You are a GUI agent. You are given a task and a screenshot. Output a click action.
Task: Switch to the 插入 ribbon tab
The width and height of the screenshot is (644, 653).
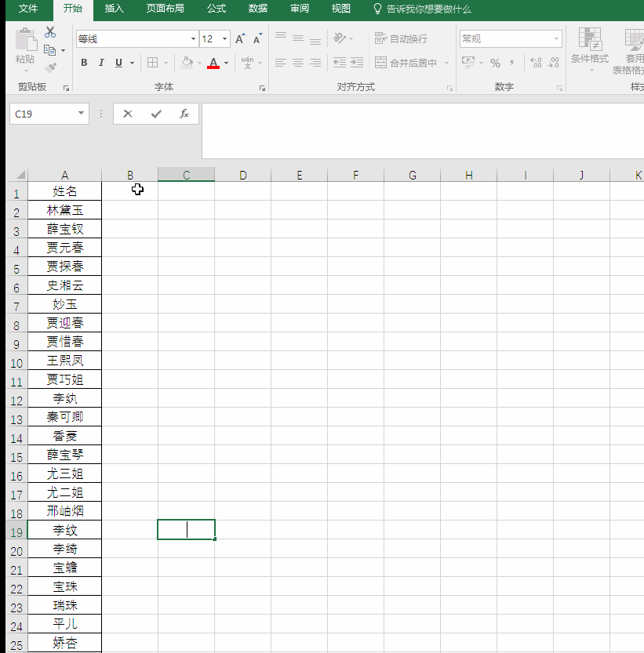pos(113,10)
